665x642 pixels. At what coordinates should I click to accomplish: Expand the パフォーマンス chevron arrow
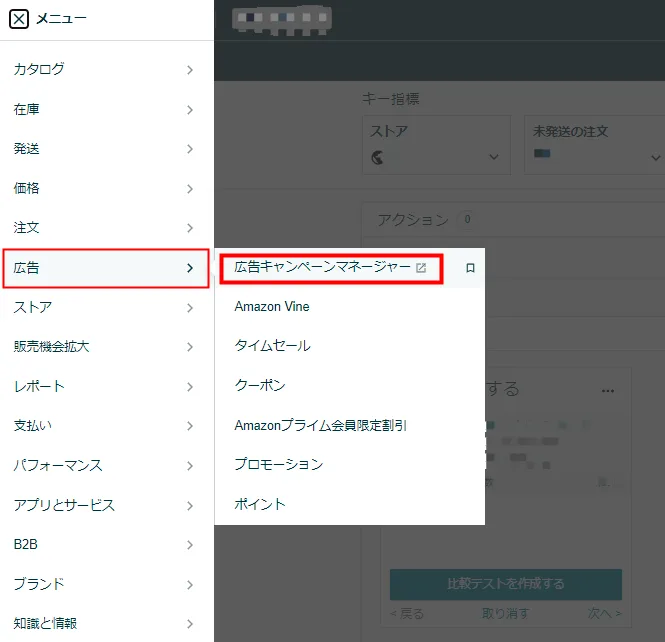point(190,466)
